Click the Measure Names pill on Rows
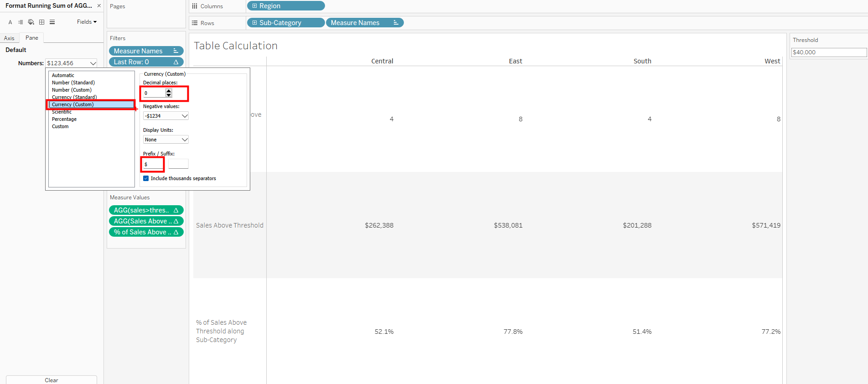This screenshot has height=384, width=868. tap(365, 23)
